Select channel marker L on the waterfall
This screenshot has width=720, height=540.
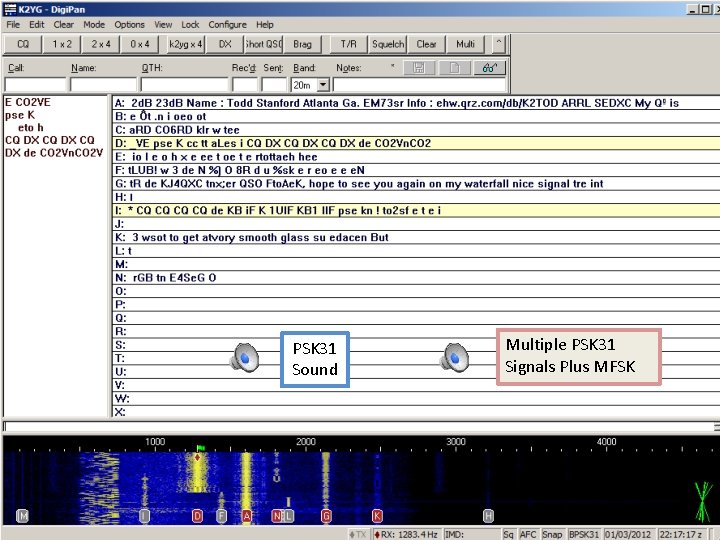pos(287,516)
